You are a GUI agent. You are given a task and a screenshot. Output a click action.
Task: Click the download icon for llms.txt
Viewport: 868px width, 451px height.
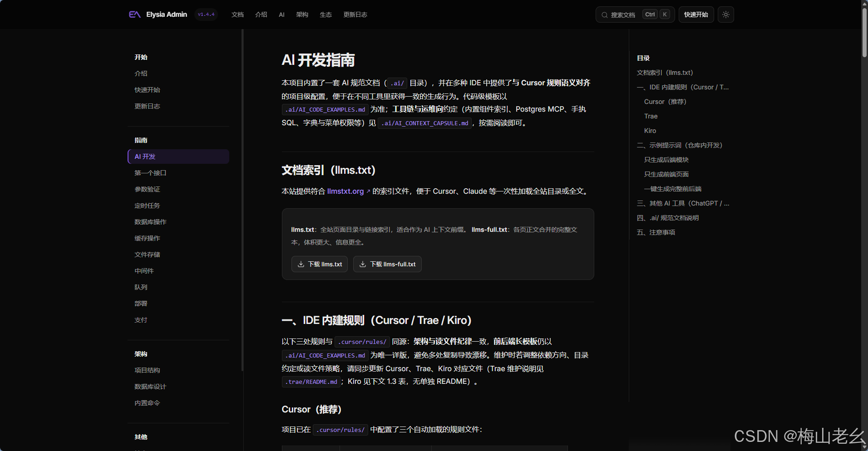tap(301, 264)
